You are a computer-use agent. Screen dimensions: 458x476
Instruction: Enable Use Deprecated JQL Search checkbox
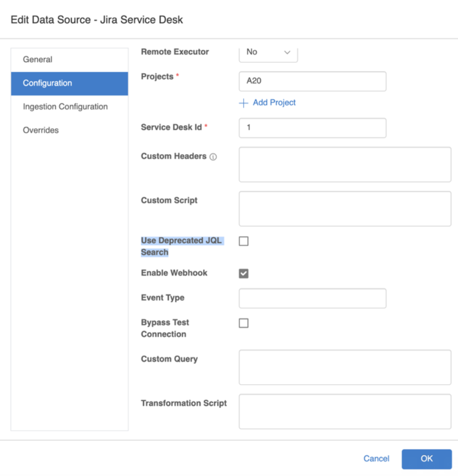click(244, 242)
